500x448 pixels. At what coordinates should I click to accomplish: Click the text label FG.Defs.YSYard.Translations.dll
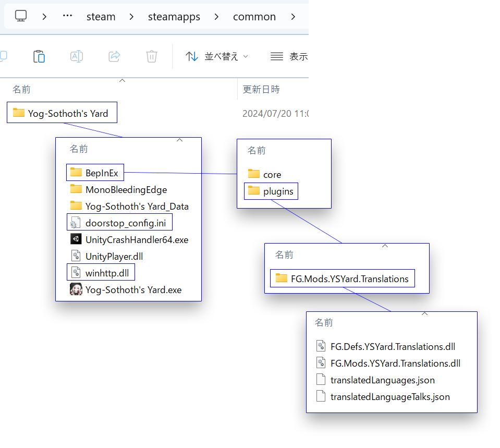pos(393,347)
